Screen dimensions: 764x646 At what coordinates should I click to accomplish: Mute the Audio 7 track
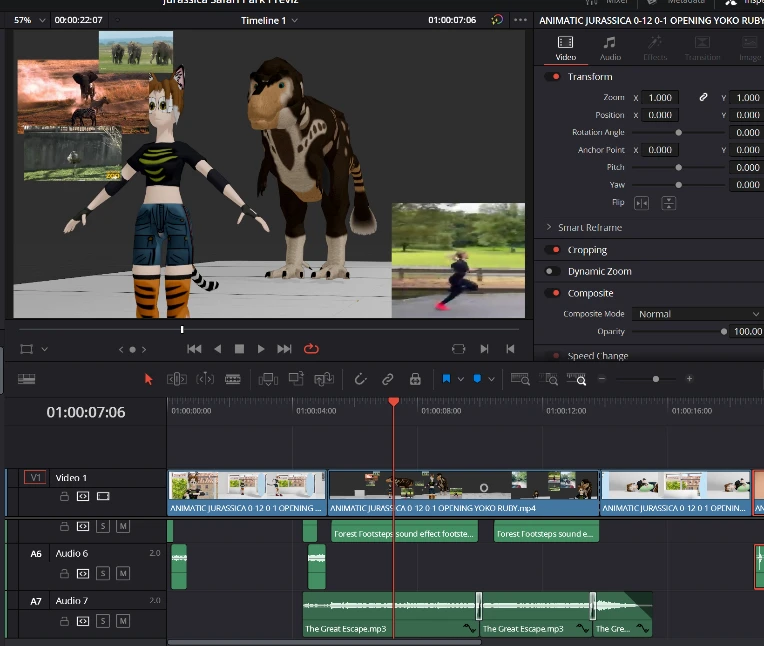[123, 621]
